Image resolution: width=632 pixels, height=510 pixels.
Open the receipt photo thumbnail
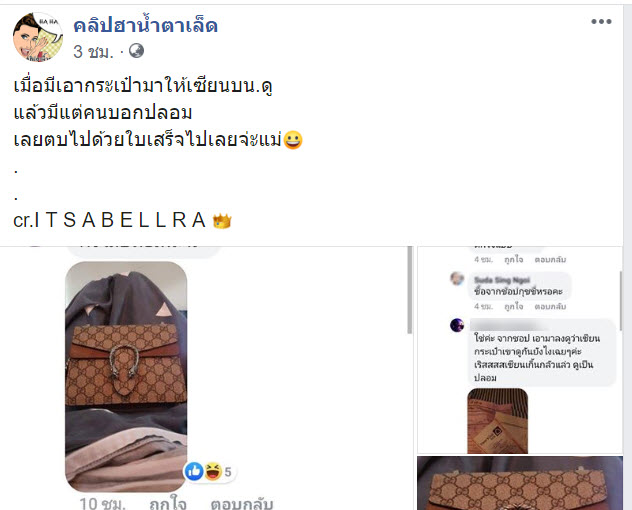497,421
